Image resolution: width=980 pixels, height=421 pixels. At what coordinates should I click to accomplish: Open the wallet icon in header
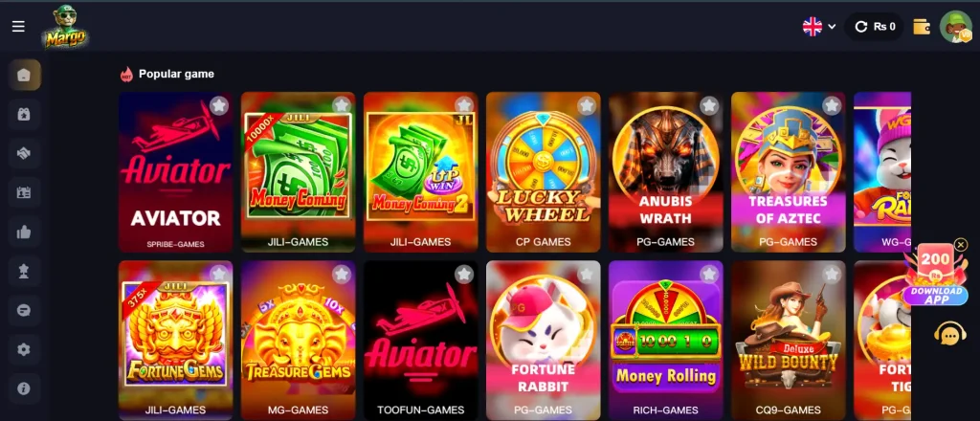tap(922, 27)
